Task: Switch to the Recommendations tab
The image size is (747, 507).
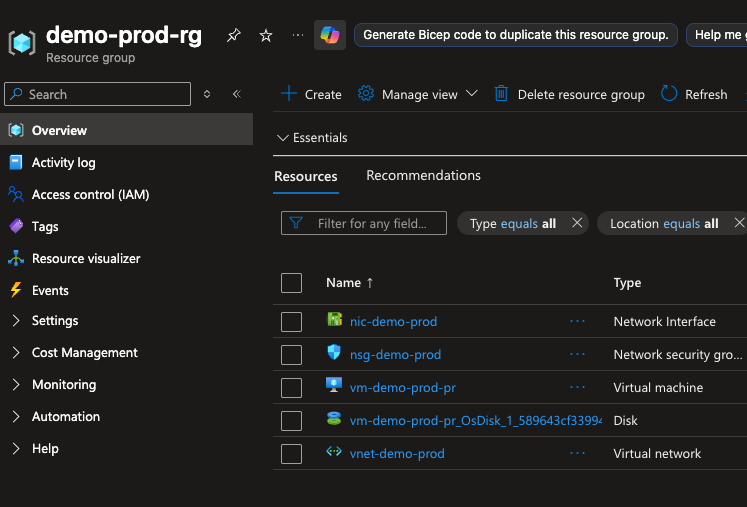Action: [x=423, y=176]
